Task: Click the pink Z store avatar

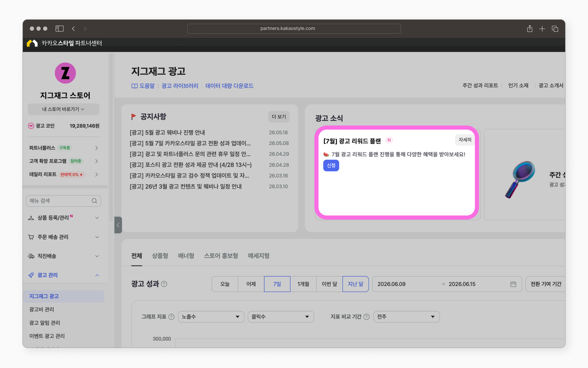Action: (x=65, y=73)
